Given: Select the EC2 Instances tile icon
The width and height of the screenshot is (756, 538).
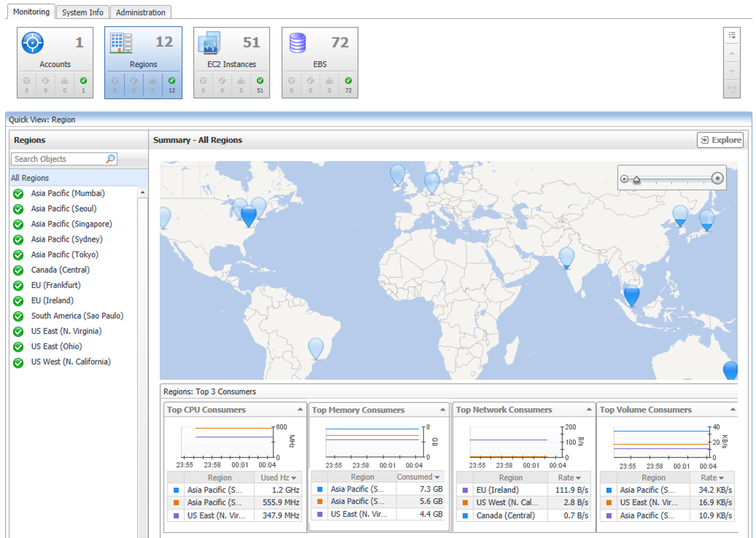Looking at the screenshot, I should [209, 43].
